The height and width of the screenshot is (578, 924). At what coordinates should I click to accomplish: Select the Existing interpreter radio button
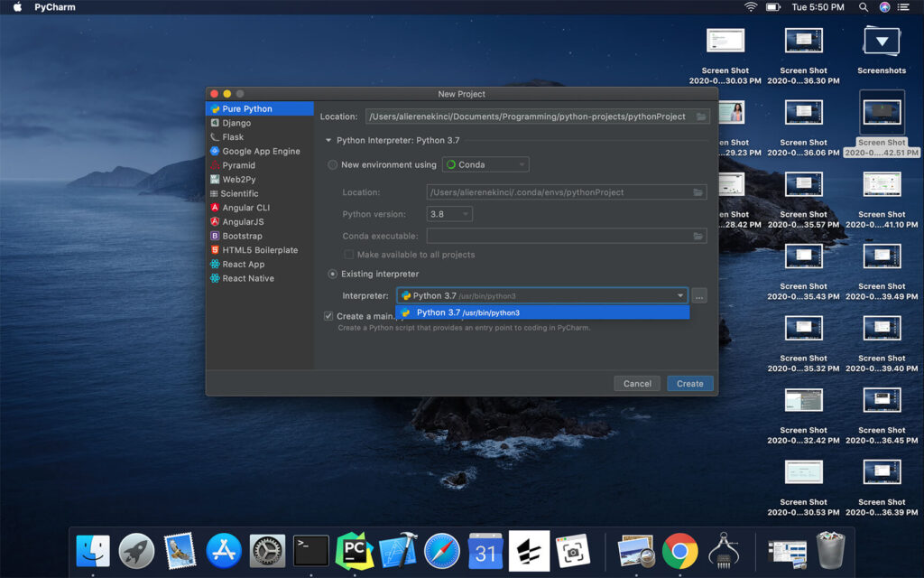tap(332, 274)
